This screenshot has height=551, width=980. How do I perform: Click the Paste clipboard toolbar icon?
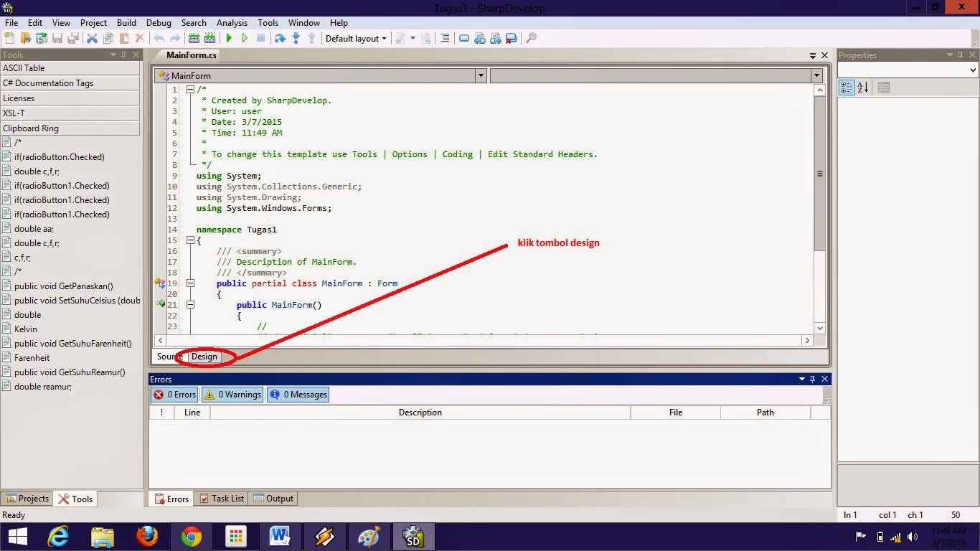124,38
